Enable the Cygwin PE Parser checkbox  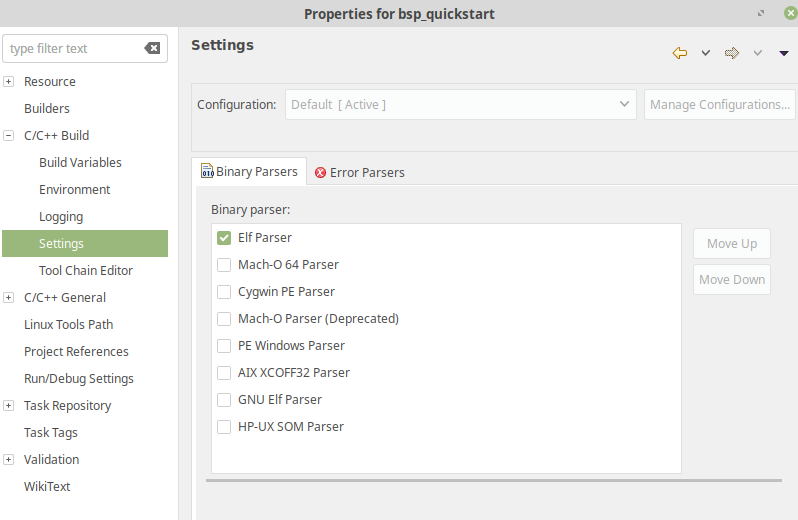(224, 292)
